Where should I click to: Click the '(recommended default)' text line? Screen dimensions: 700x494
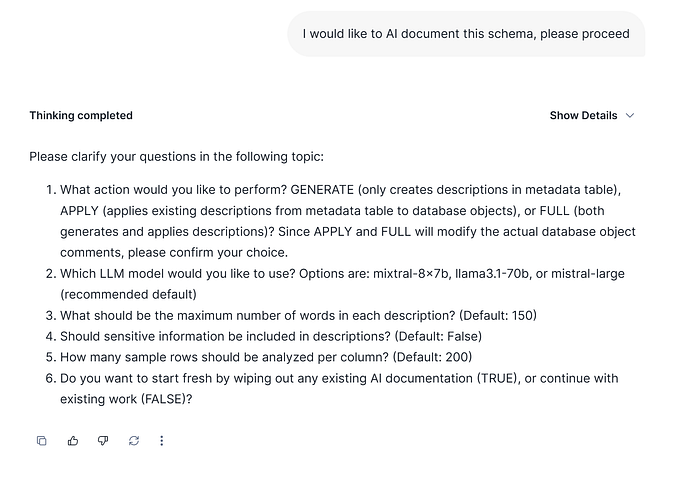pos(129,294)
